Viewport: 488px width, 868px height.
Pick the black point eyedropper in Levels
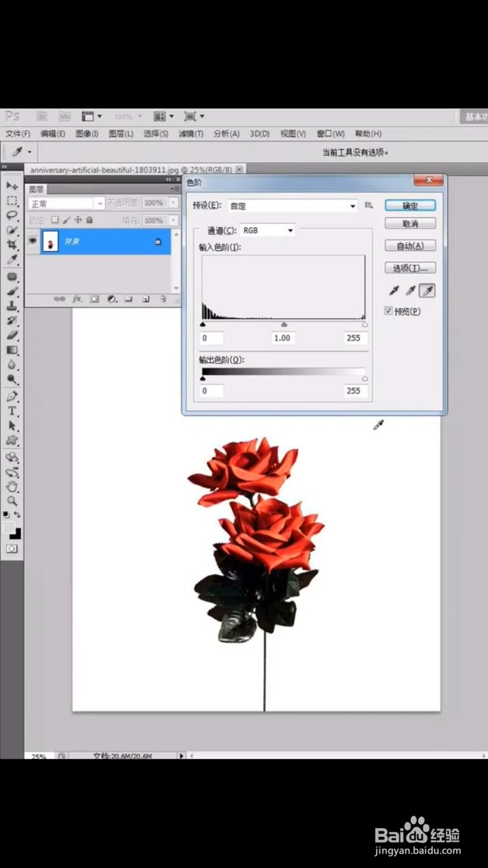tap(393, 291)
